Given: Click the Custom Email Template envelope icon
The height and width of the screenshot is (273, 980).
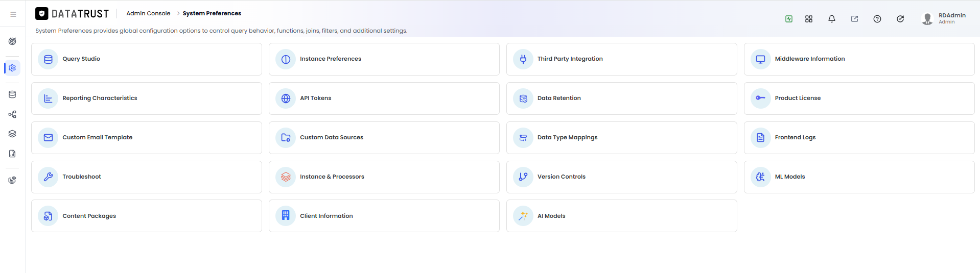Looking at the screenshot, I should pyautogui.click(x=48, y=138).
